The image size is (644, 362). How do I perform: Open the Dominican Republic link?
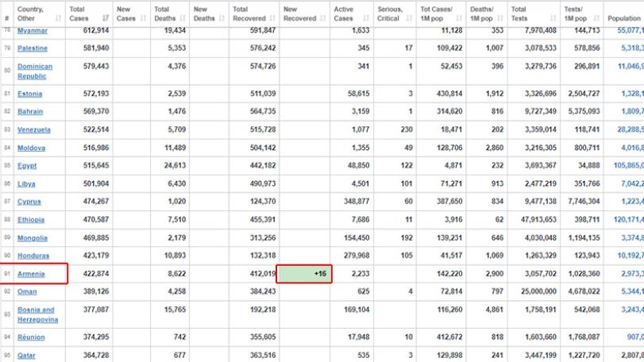point(35,71)
